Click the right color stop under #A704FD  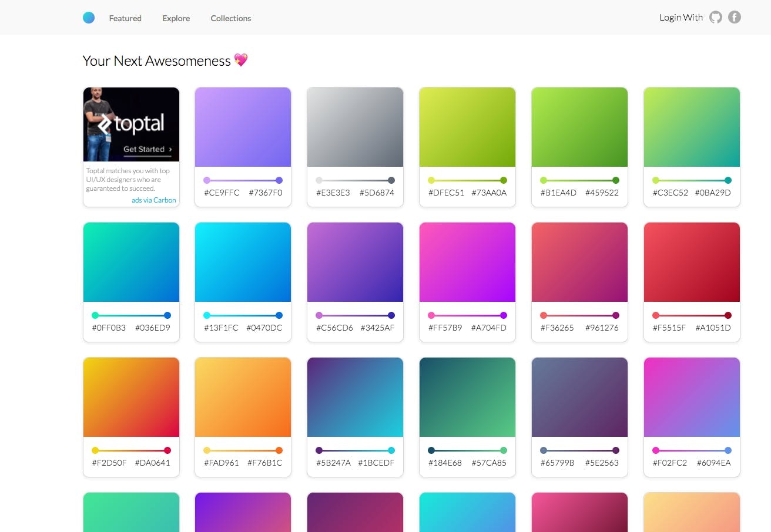[503, 315]
